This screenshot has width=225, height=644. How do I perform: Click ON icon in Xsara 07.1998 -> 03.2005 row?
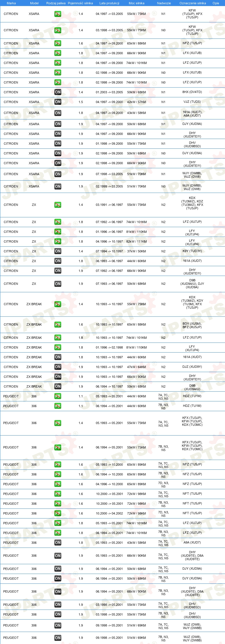click(x=58, y=174)
